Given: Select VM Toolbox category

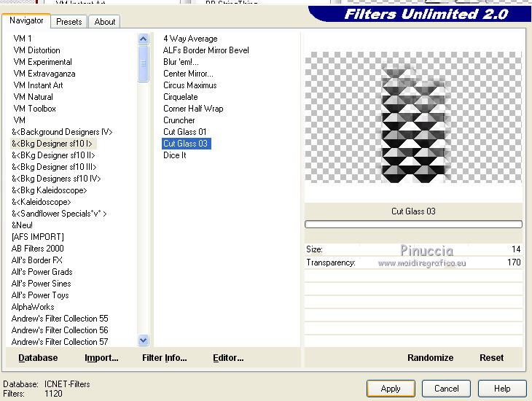Looking at the screenshot, I should coord(34,109).
